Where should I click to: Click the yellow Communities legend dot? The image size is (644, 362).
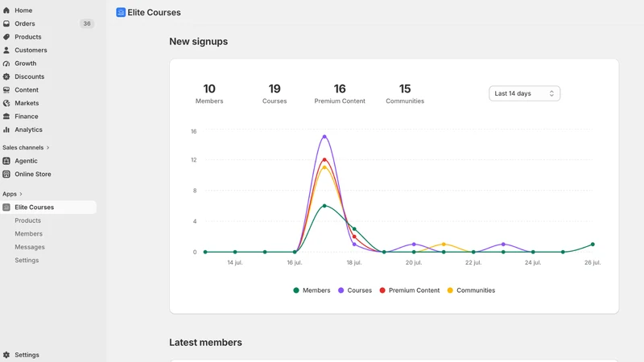(450, 290)
